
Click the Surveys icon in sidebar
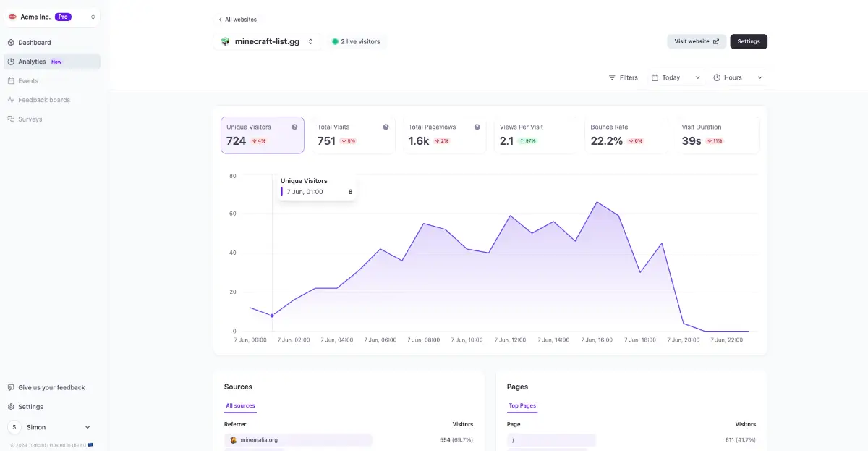click(12, 119)
